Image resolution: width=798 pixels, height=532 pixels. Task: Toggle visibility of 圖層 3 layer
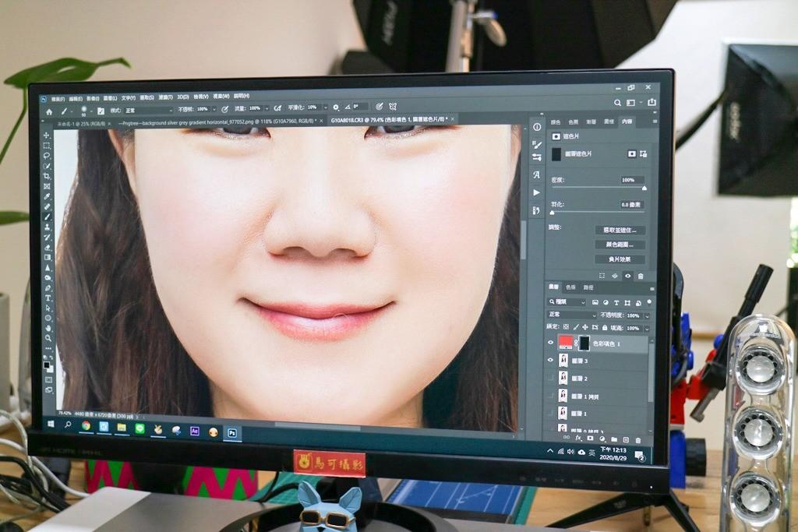(551, 360)
